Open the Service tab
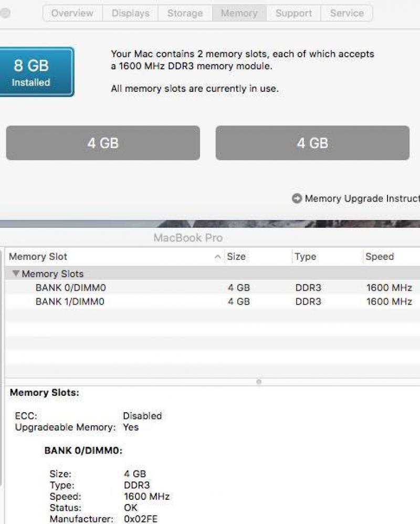Image resolution: width=420 pixels, height=524 pixels. (x=347, y=13)
